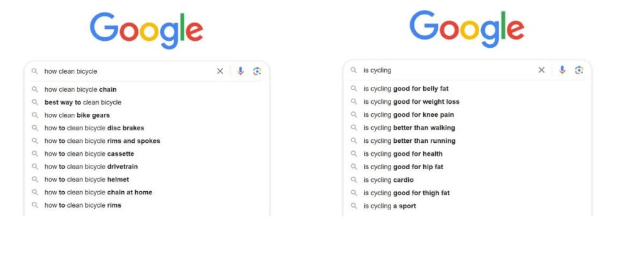644x268 pixels.
Task: Select suggestion 'how clean bicycle chain'
Action: point(80,89)
